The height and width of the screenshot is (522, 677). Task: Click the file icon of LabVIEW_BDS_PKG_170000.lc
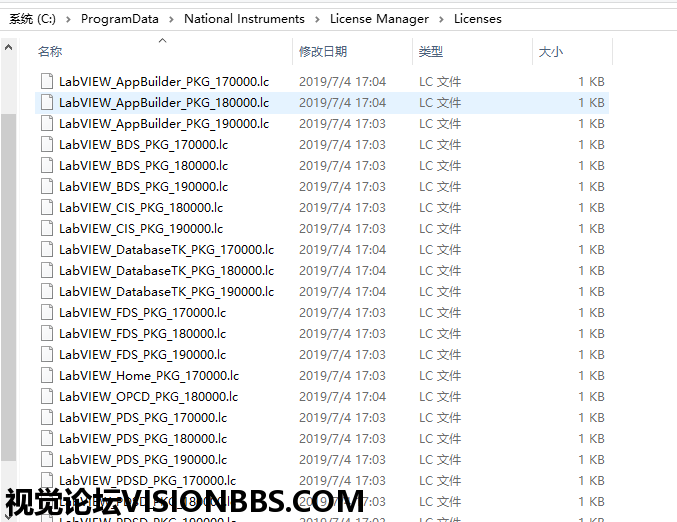click(x=47, y=144)
